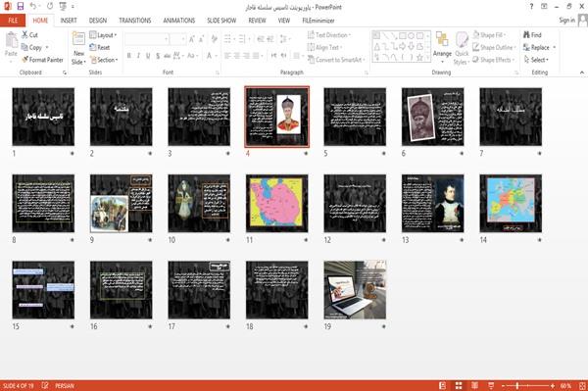
Task: Expand the Copy options arrow
Action: [x=47, y=48]
